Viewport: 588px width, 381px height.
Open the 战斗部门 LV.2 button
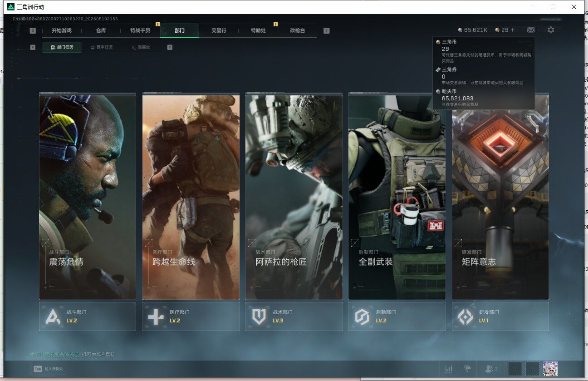tap(88, 317)
